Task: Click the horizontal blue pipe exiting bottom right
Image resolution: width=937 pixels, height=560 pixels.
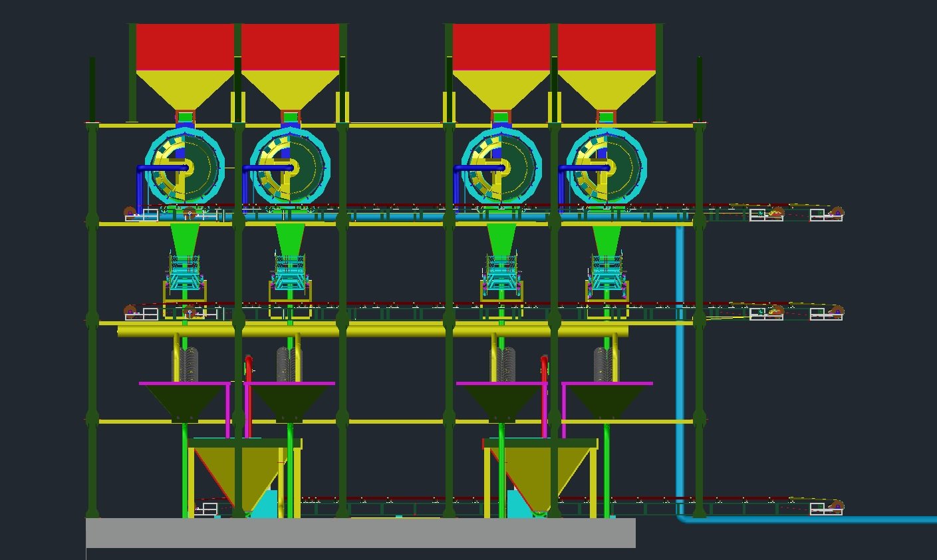Action: point(808,519)
